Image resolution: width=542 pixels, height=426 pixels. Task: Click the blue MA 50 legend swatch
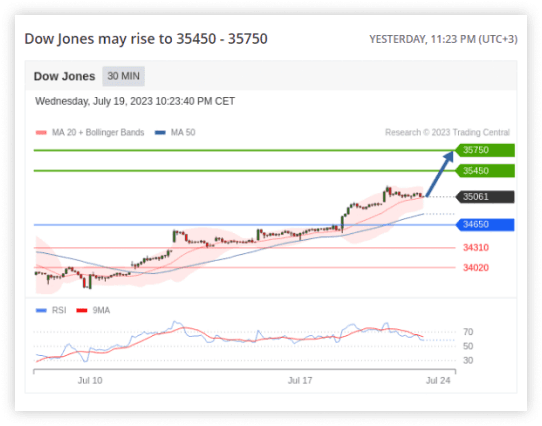coord(160,132)
